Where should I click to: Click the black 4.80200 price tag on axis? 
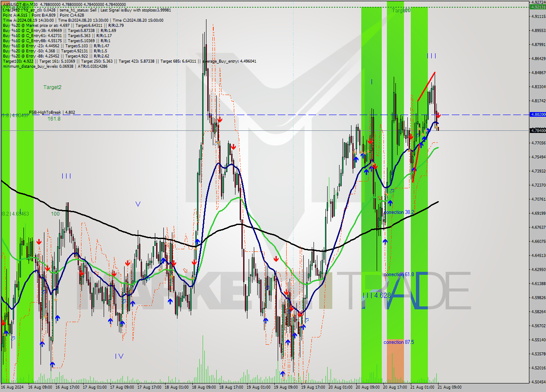(x=537, y=115)
